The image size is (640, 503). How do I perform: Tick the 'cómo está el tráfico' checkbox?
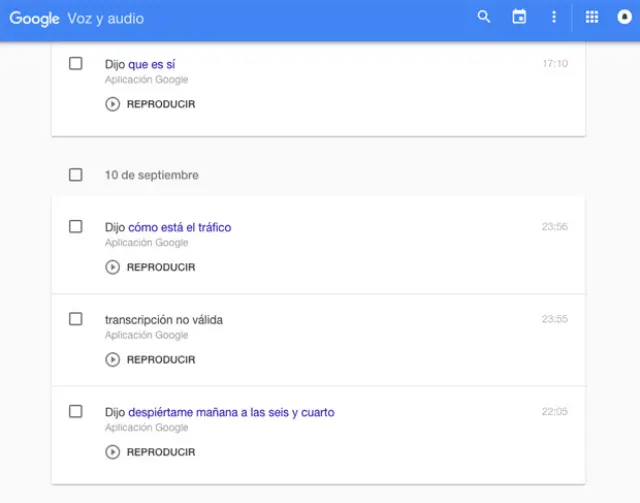76,227
